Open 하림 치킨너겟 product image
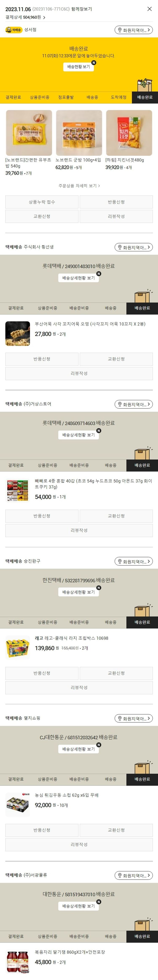Viewport: 158px width, 980px height. 129,133
